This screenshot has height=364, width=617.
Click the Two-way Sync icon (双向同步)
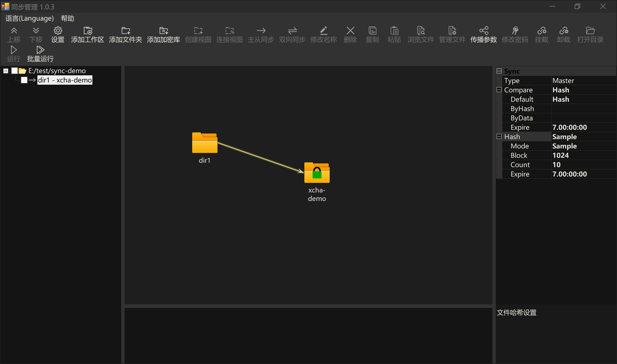pos(292,31)
